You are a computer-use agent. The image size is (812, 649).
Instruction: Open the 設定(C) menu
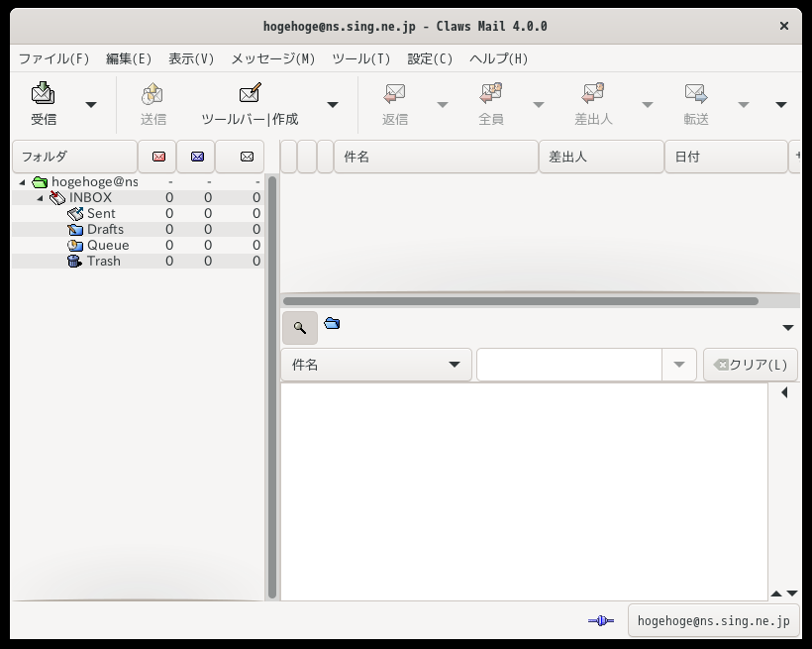pyautogui.click(x=430, y=58)
